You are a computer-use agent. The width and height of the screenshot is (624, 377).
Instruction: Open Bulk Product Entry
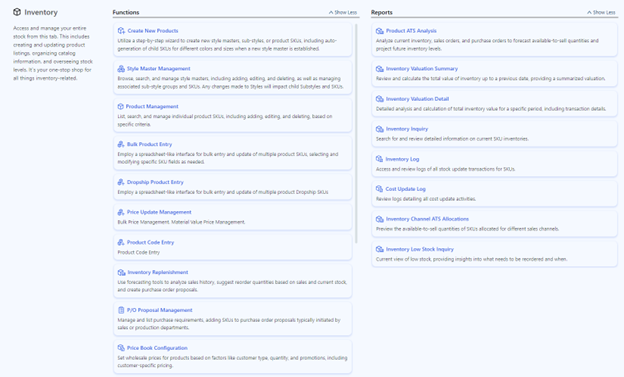(149, 144)
